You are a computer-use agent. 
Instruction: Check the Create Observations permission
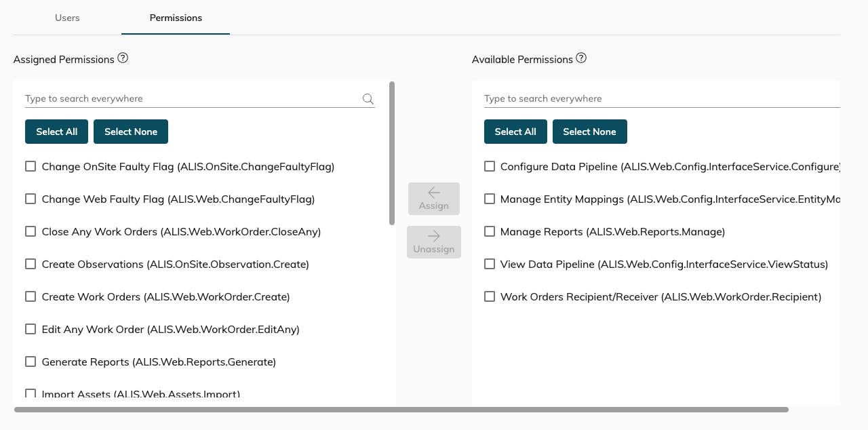point(31,264)
